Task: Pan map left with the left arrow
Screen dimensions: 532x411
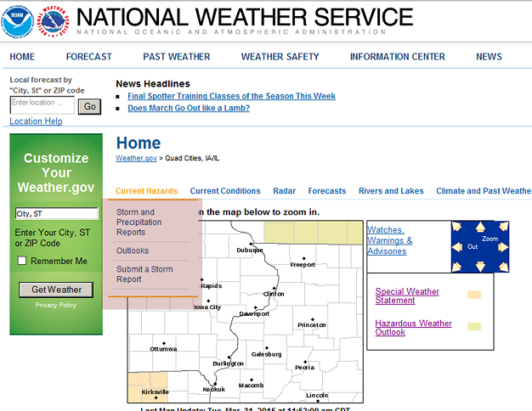Action: pos(458,247)
